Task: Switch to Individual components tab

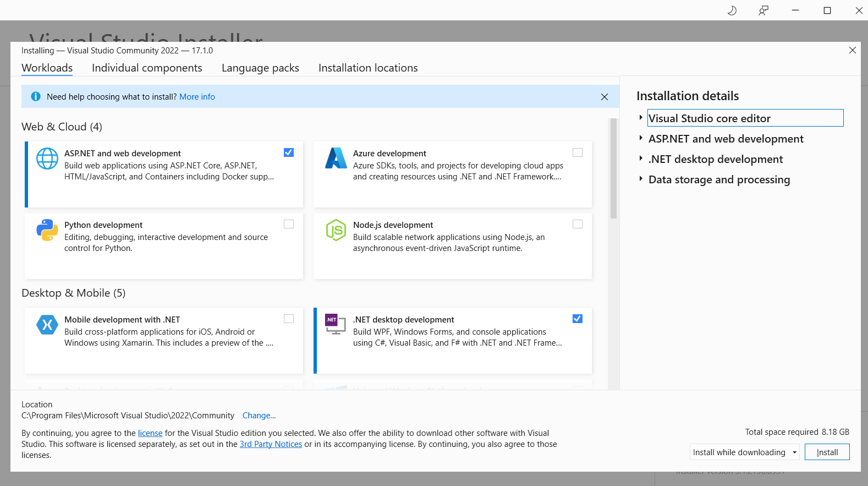Action: point(147,68)
